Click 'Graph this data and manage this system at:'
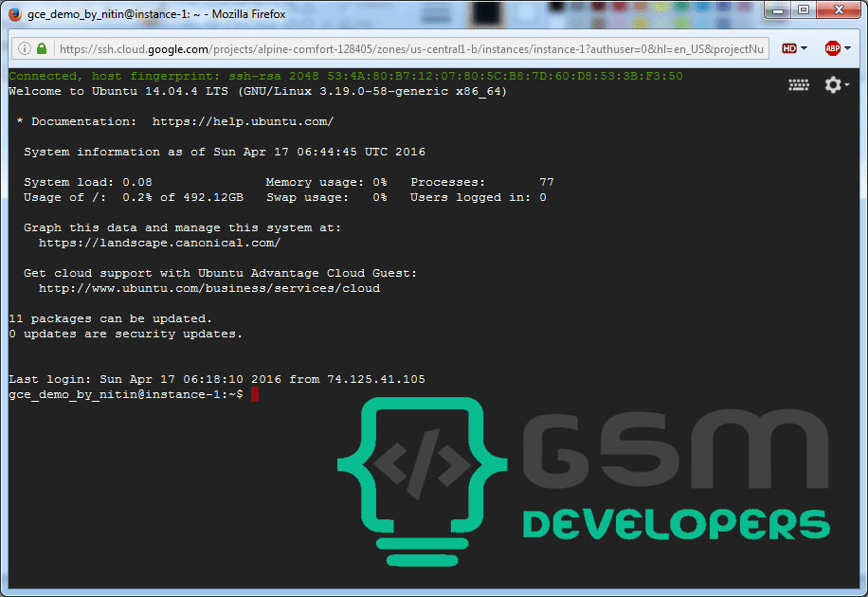The height and width of the screenshot is (597, 868). click(182, 227)
